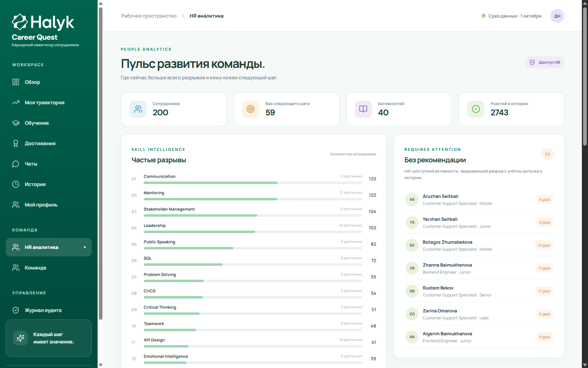This screenshot has height=368, width=588.
Task: Click the Сотрудников people icon
Action: [138, 109]
